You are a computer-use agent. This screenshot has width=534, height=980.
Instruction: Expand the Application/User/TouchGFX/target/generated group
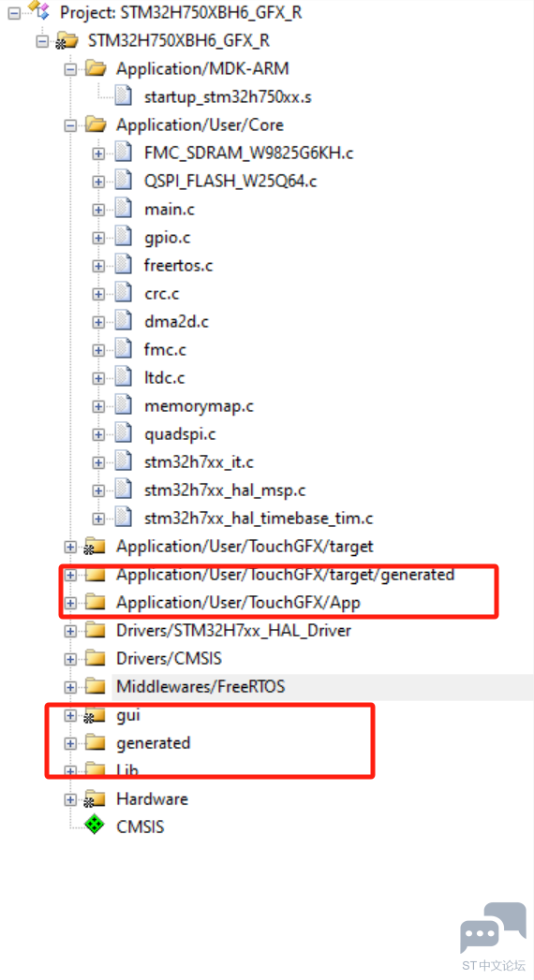coord(70,575)
